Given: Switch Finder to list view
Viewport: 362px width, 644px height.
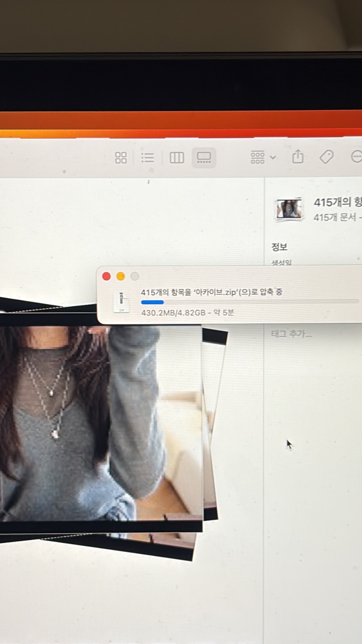Looking at the screenshot, I should point(148,158).
